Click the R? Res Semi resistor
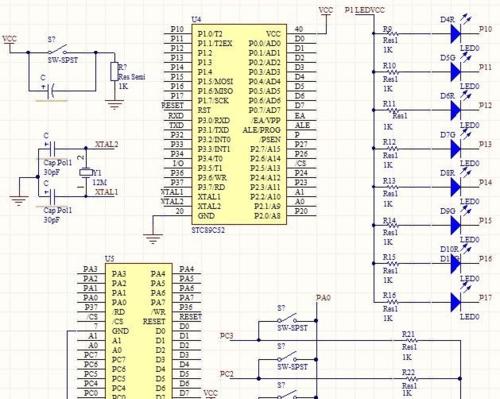Image resolution: width=500 pixels, height=399 pixels. pos(114,71)
